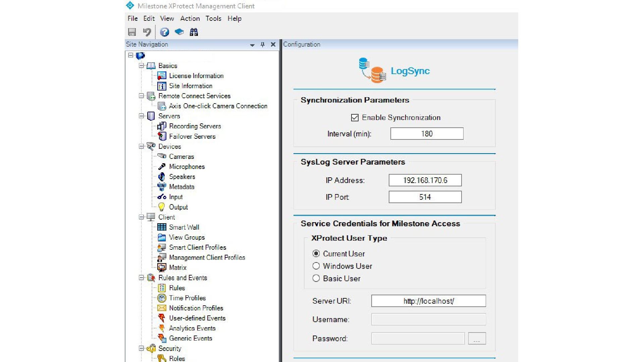Open the Action menu
This screenshot has width=644, height=362.
click(190, 18)
